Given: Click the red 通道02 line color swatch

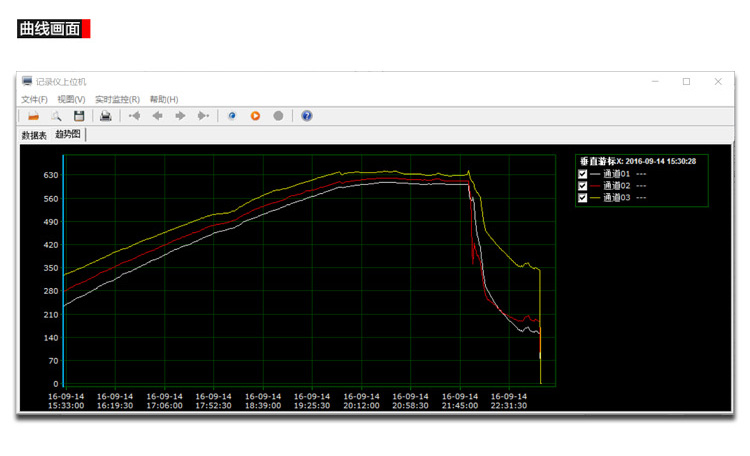Looking at the screenshot, I should click(x=595, y=186).
